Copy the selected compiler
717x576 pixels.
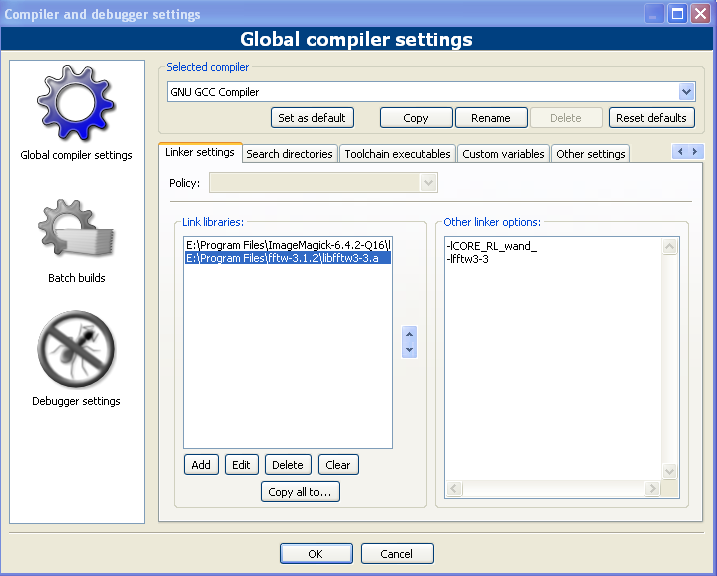(x=416, y=118)
